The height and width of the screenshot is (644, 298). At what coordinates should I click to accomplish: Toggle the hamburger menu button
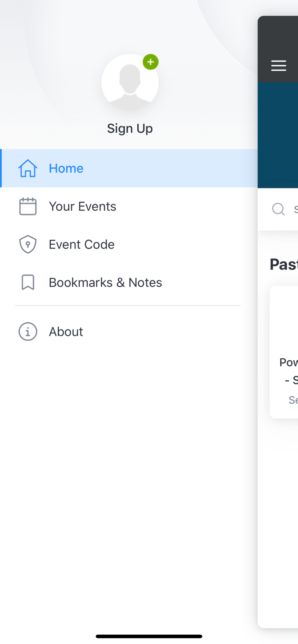pos(279,65)
